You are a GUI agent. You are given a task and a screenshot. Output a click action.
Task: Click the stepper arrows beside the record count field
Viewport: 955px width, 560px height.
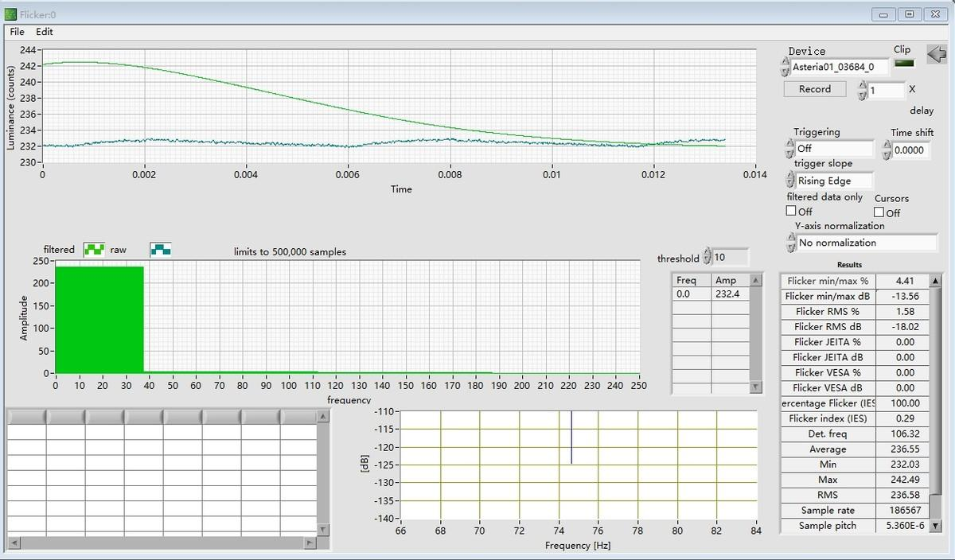(x=863, y=91)
